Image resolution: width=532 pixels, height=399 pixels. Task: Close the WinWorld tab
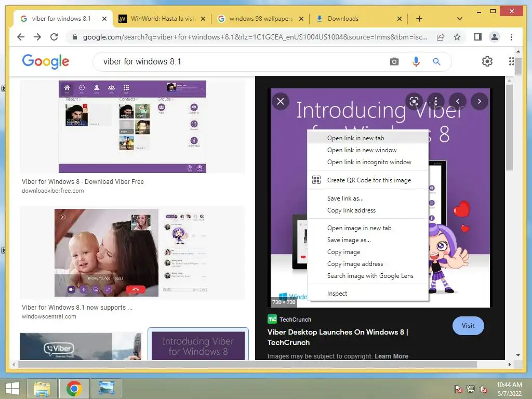pos(203,19)
